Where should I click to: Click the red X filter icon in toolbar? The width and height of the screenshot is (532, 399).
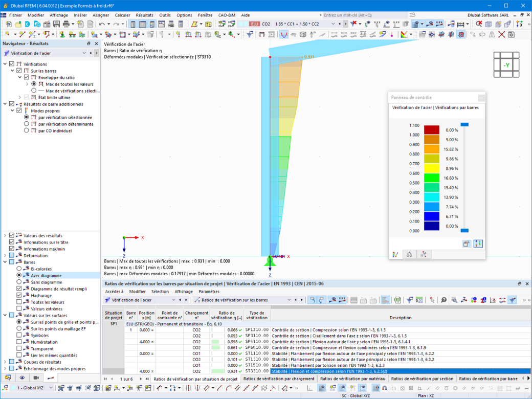click(353, 24)
